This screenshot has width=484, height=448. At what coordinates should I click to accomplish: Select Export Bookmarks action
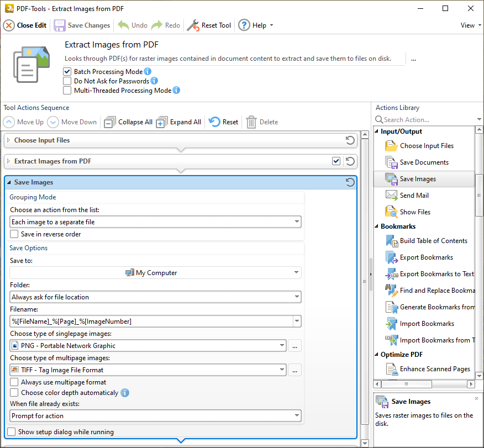pos(426,257)
